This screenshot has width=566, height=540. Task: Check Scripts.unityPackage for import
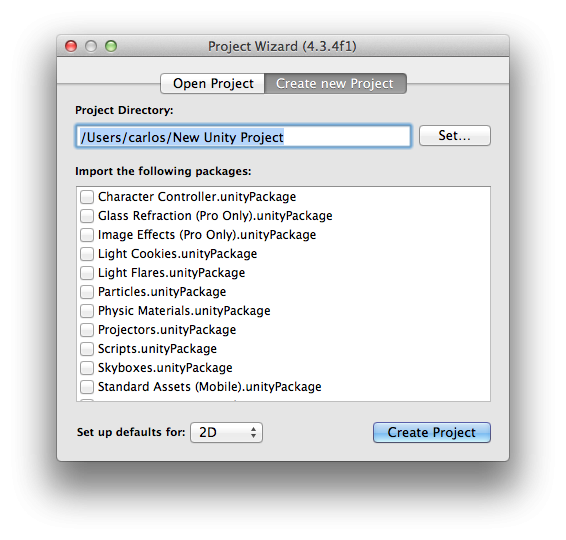87,349
